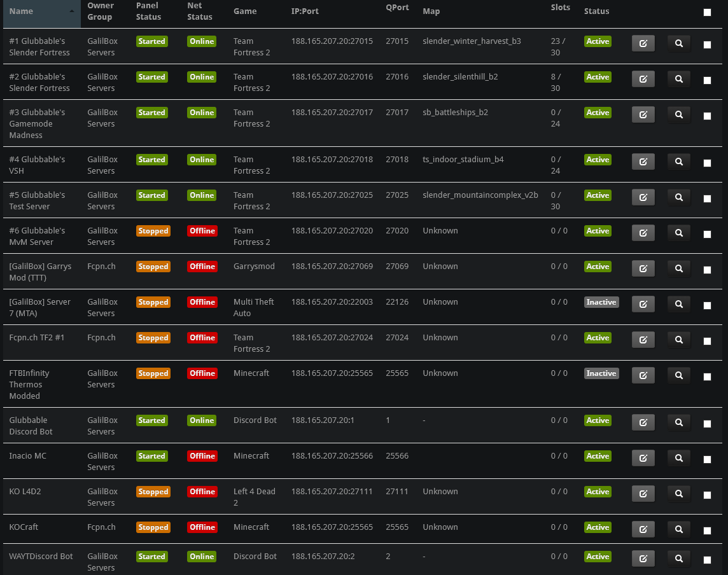The image size is (728, 575).
Task: Sort by Slots column header
Action: point(561,8)
